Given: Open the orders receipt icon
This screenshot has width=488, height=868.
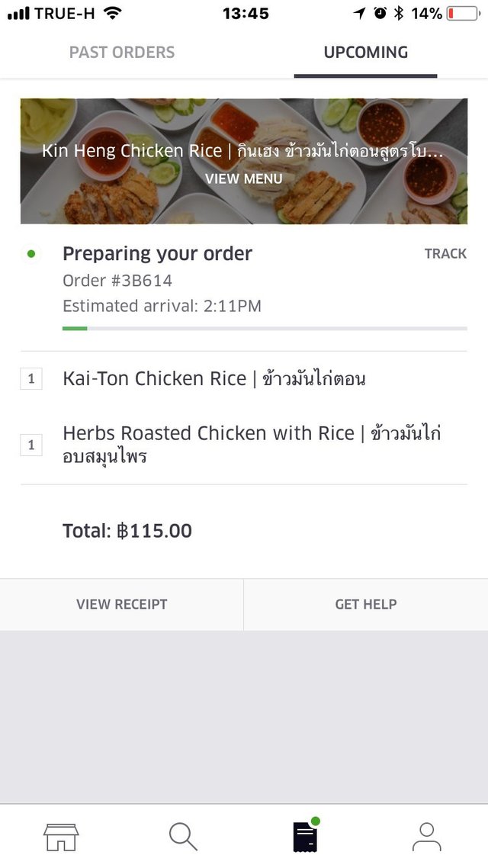Looking at the screenshot, I should point(305,836).
